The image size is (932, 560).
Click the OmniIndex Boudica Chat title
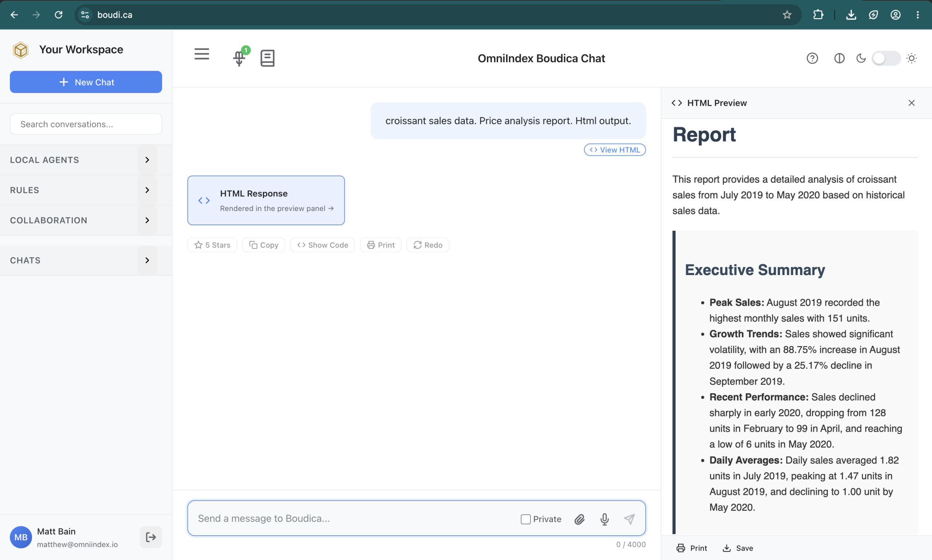[x=541, y=58]
